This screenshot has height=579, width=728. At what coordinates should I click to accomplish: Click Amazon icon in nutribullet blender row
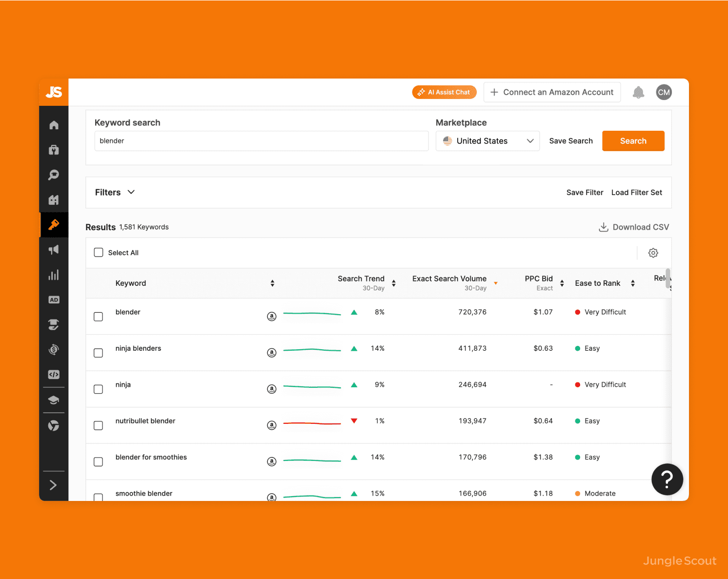[272, 425]
